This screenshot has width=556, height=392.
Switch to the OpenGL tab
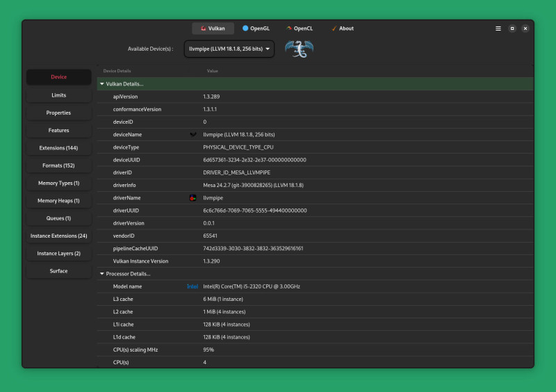(x=256, y=28)
